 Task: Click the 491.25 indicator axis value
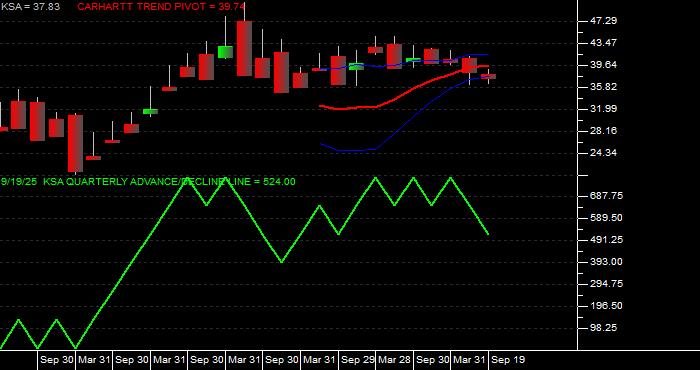click(607, 240)
